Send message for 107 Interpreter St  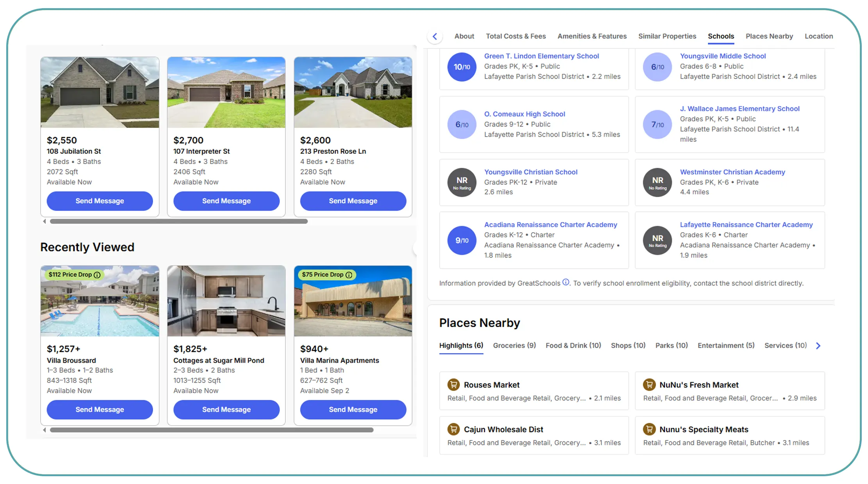tap(226, 201)
